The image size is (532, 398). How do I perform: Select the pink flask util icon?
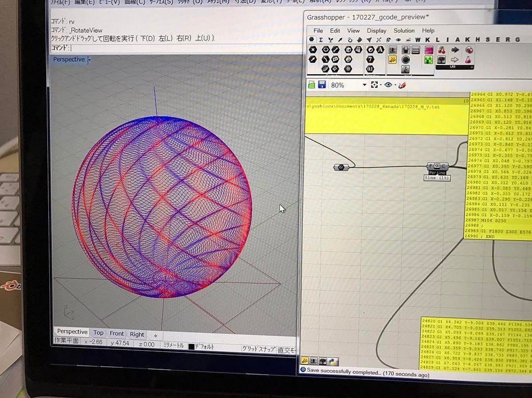pyautogui.click(x=468, y=60)
